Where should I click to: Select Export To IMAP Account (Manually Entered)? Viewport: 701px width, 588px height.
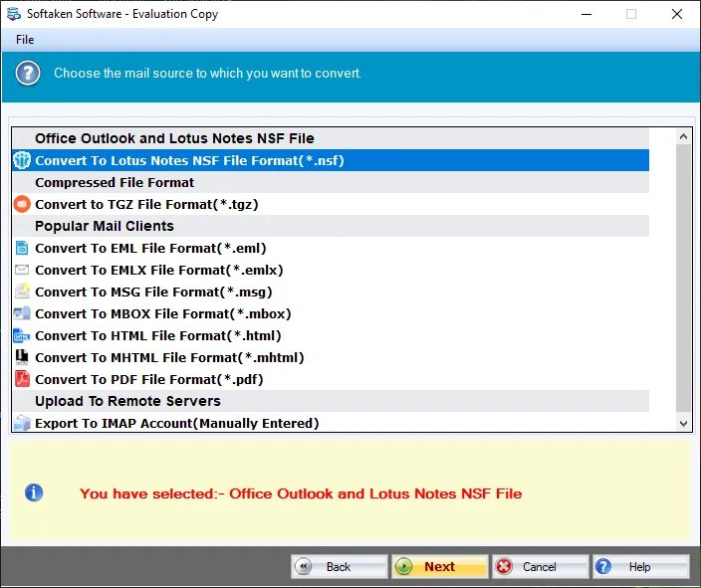331,423
